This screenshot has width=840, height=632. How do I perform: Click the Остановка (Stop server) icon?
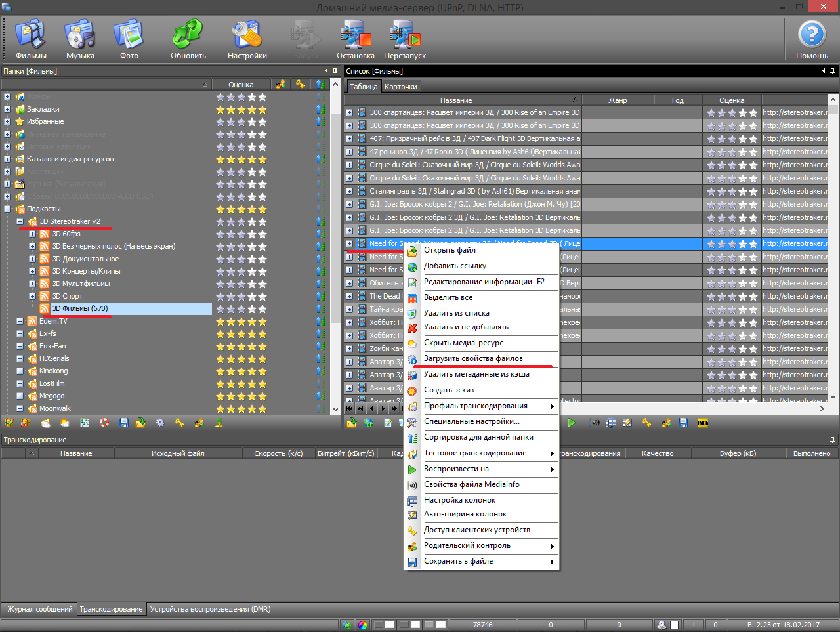355,39
